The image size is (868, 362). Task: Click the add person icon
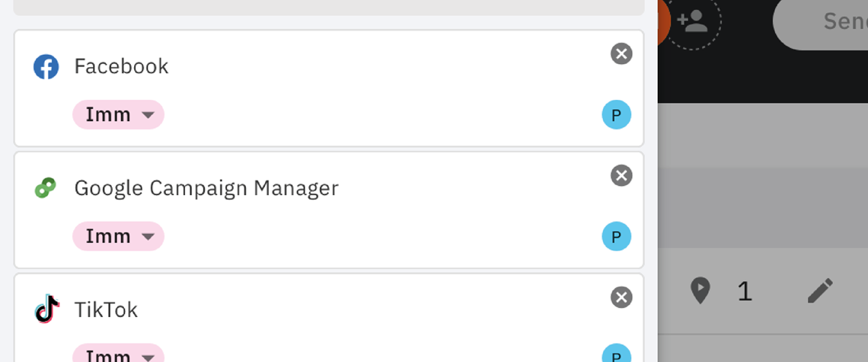pos(693,21)
